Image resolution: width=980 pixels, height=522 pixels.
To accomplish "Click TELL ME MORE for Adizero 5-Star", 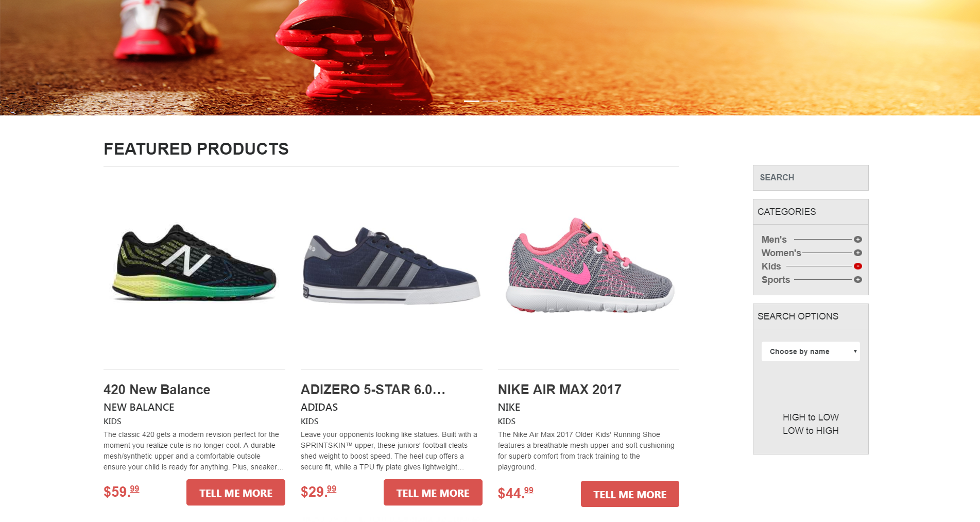I will tap(433, 493).
